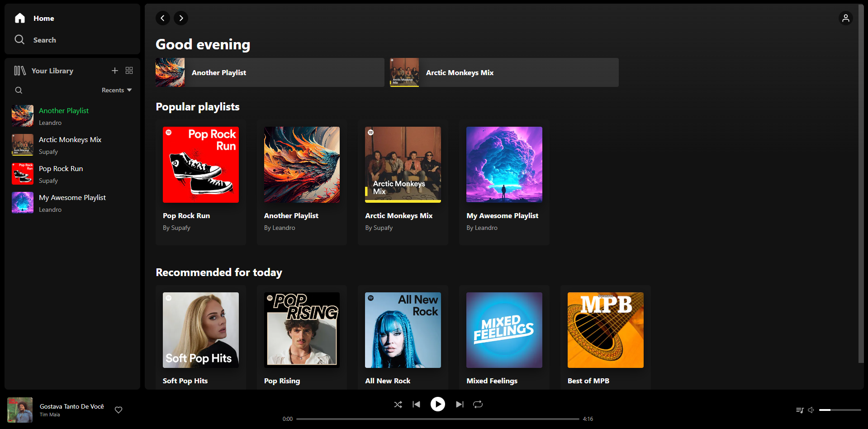The image size is (868, 429).
Task: Open Another Playlist in library list
Action: pos(72,116)
